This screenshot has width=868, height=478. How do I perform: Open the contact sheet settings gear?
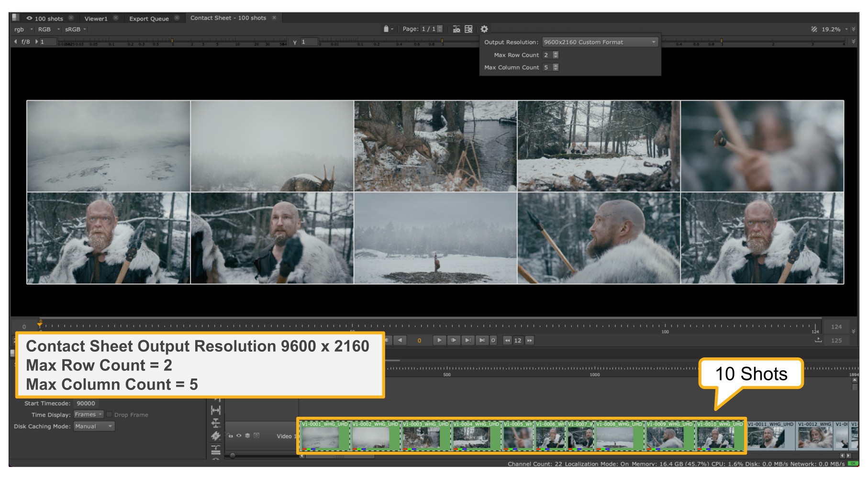point(484,29)
